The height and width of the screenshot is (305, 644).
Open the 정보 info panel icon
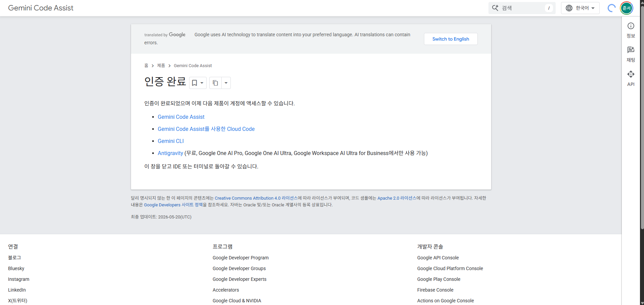click(631, 26)
